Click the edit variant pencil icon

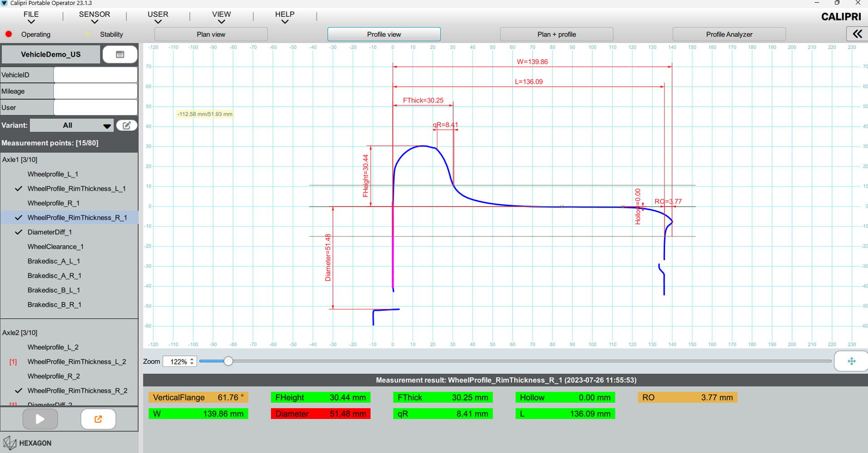127,125
